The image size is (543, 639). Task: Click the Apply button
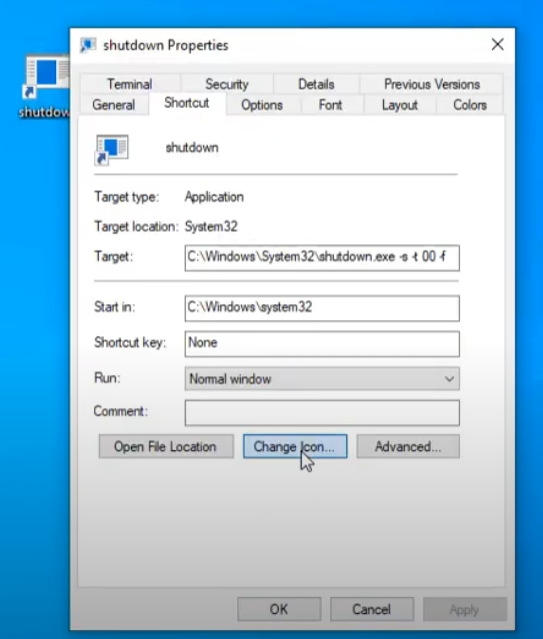coord(464,609)
